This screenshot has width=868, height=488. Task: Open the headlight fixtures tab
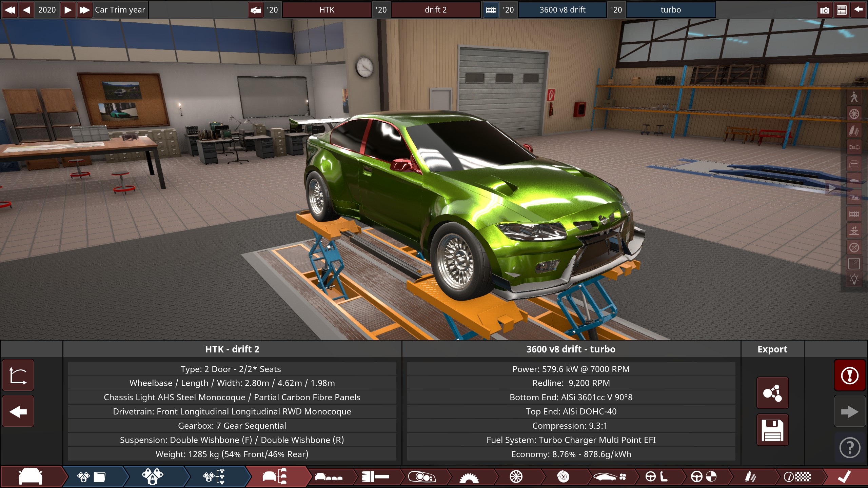pyautogui.click(x=422, y=477)
